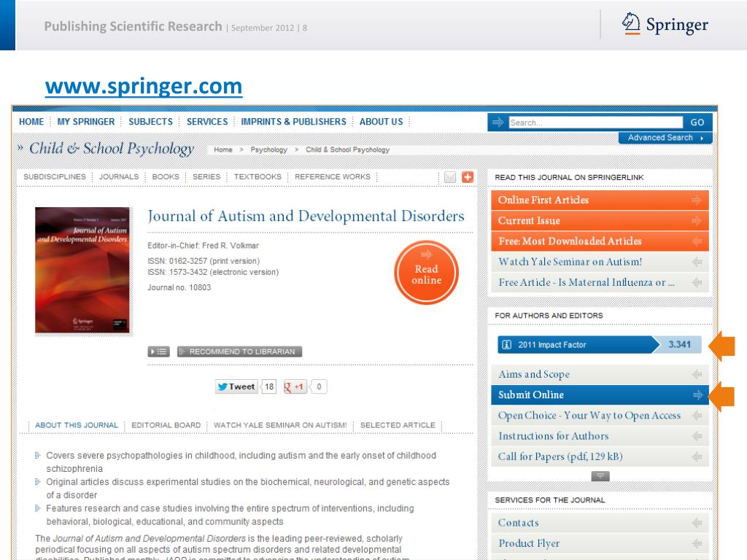This screenshot has height=560, width=747.
Task: Open the ABOUT US menu
Action: tap(381, 122)
